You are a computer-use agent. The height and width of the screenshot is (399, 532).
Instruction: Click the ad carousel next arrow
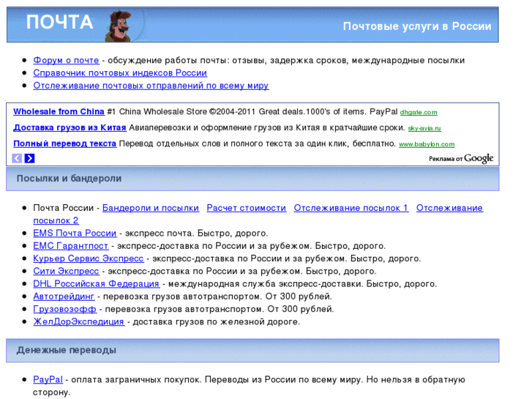(x=29, y=158)
